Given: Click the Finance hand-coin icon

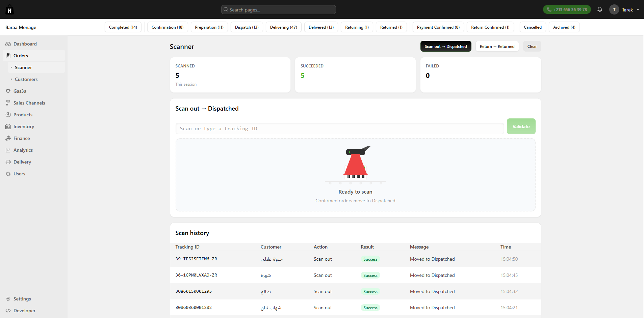Looking at the screenshot, I should click(8, 138).
